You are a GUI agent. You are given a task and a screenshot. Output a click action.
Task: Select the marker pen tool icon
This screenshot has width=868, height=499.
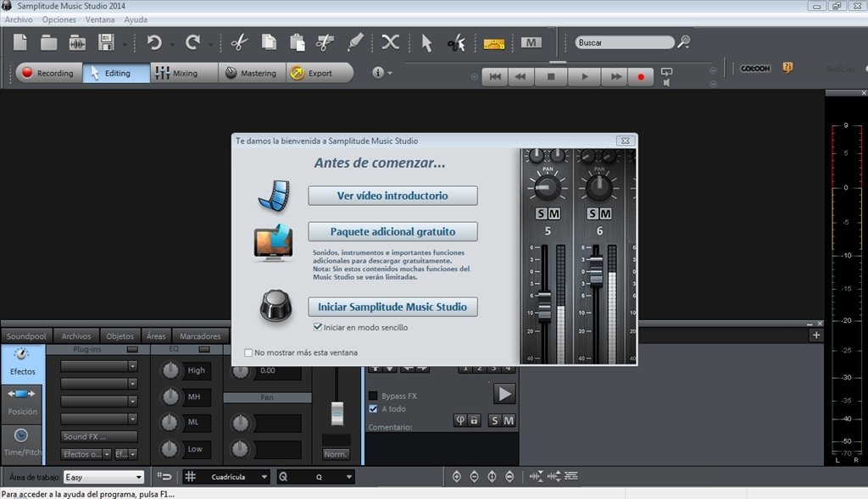point(355,42)
